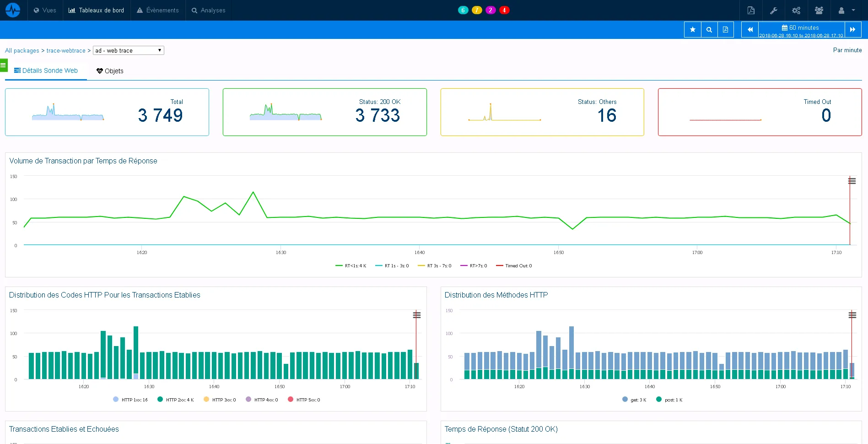The image size is (868, 444).
Task: Switch to the Objets tab
Action: click(110, 71)
